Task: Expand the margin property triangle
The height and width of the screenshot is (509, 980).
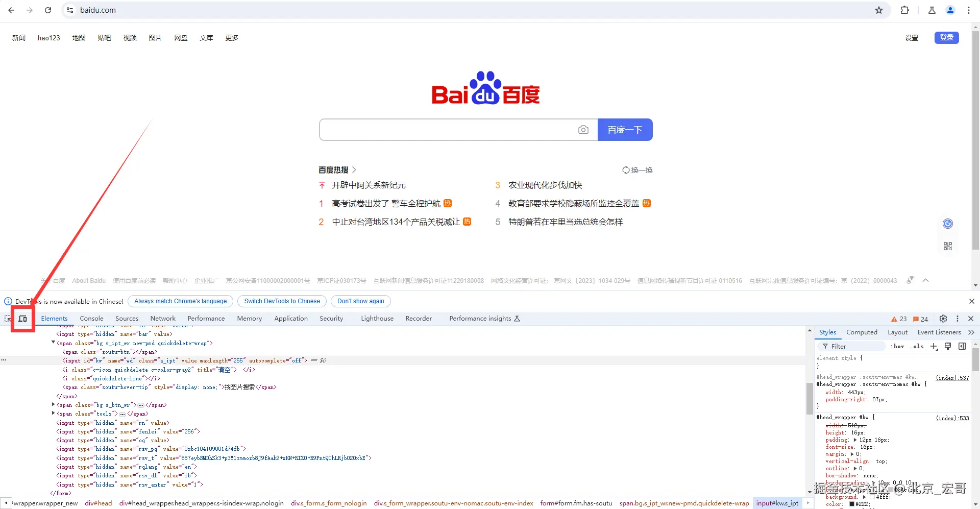Action: click(x=852, y=454)
